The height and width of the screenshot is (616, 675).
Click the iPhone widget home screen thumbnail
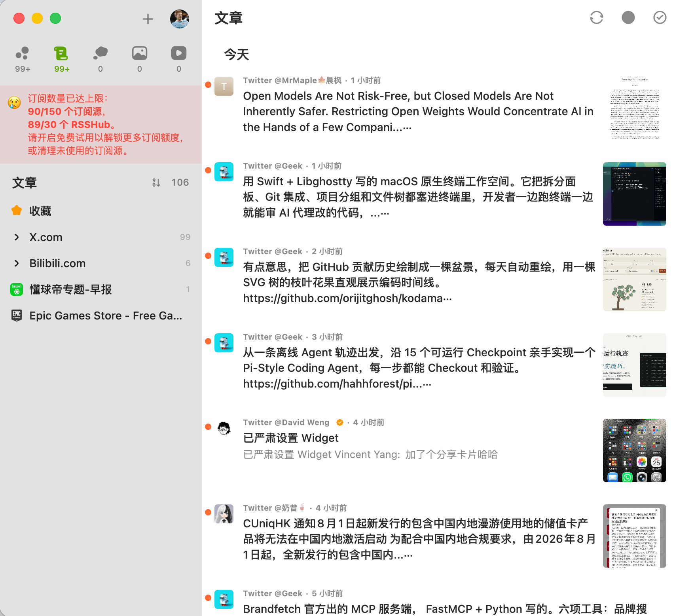click(x=635, y=451)
